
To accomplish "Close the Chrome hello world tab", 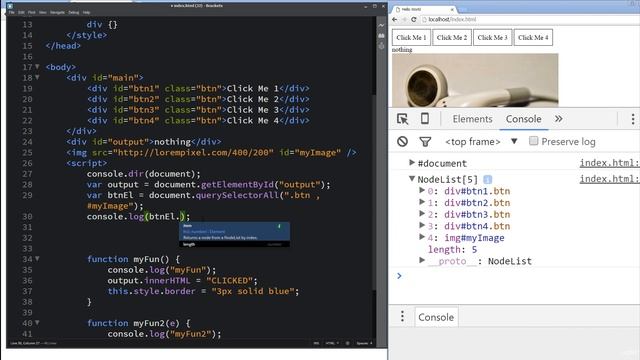I will pyautogui.click(x=452, y=9).
